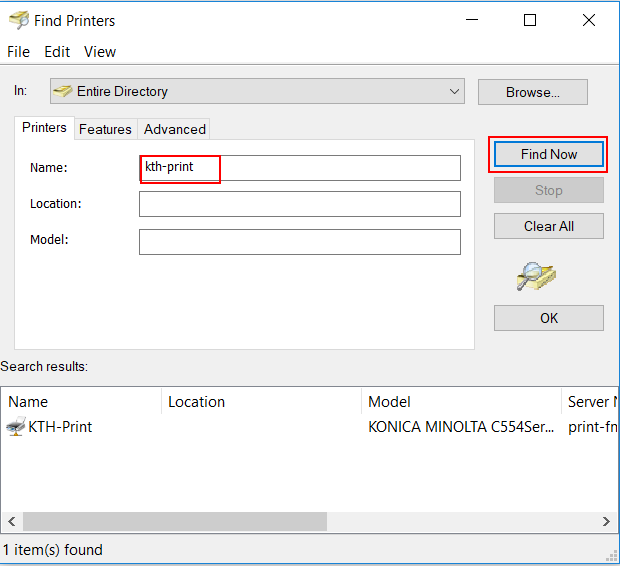
Task: Click the Browse... button
Action: coord(533,92)
